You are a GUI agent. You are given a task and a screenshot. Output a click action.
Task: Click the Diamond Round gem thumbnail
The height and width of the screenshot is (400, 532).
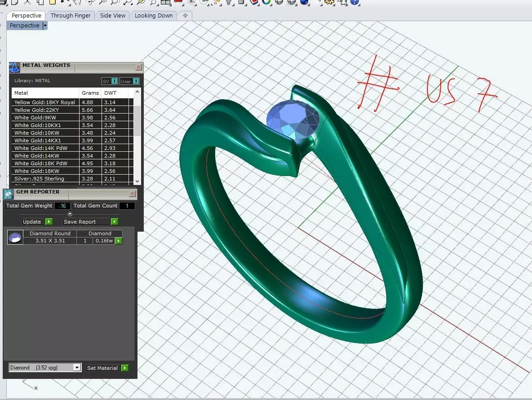pyautogui.click(x=15, y=237)
